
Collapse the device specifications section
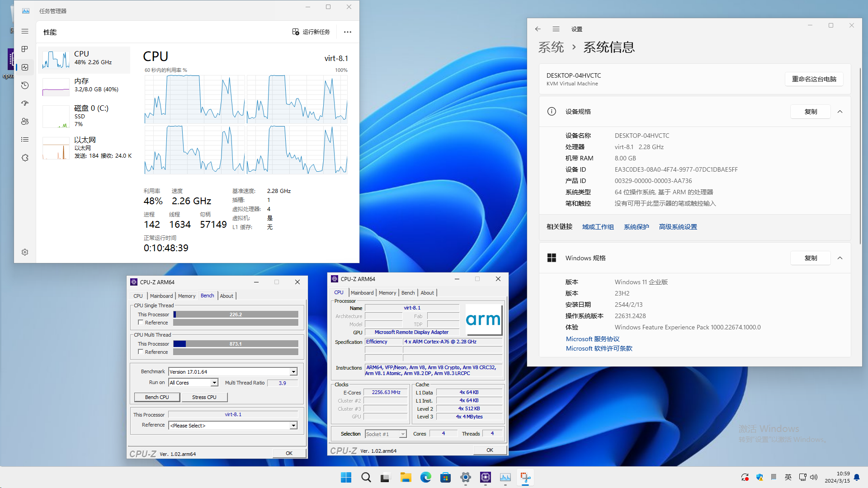tap(840, 112)
